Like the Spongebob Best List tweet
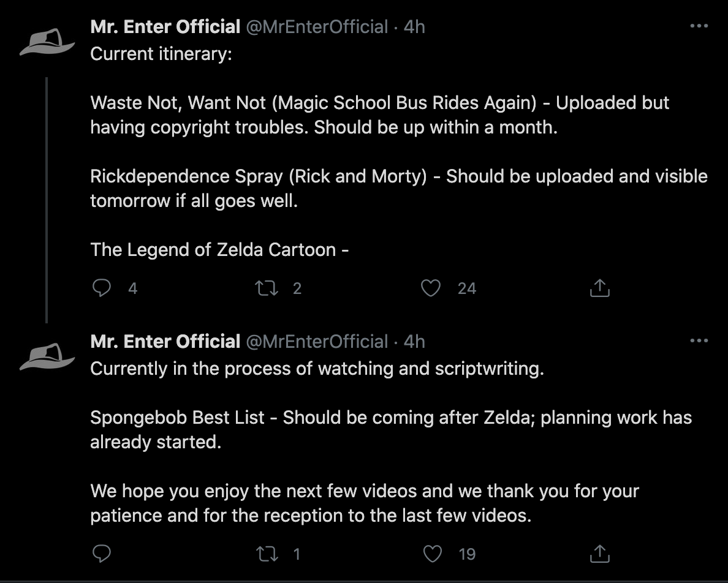This screenshot has height=583, width=728. [433, 554]
